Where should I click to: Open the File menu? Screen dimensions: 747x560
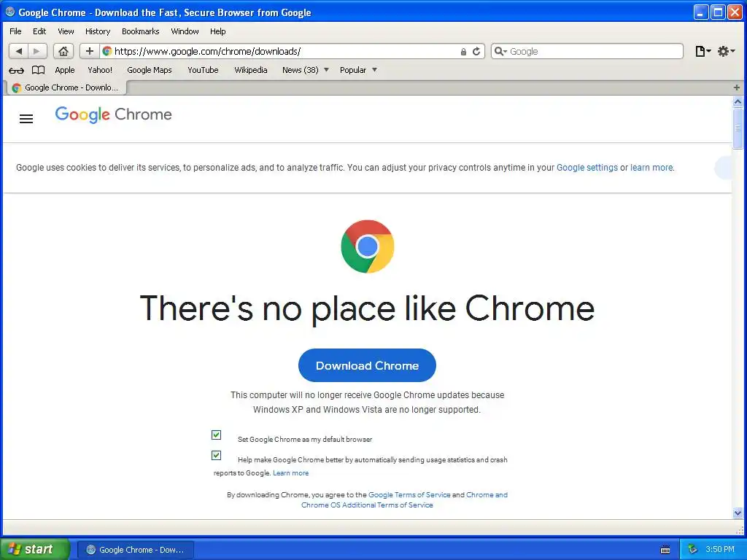15,31
